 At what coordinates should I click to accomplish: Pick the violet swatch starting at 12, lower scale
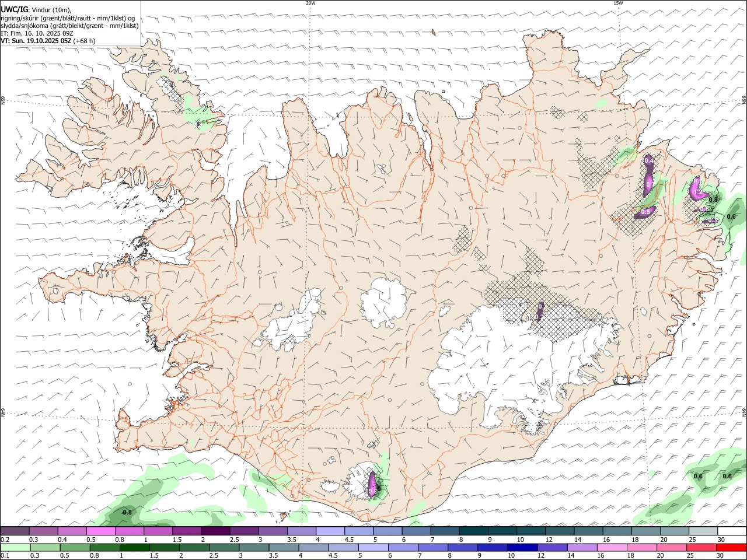pyautogui.click(x=553, y=548)
